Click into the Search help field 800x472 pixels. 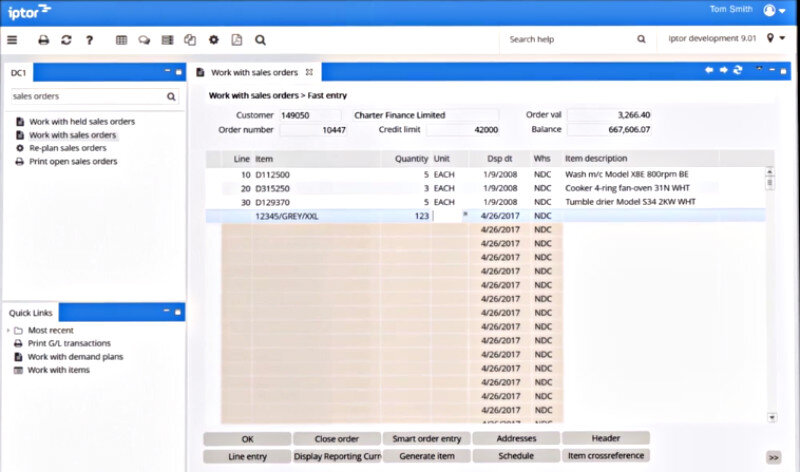tap(568, 40)
